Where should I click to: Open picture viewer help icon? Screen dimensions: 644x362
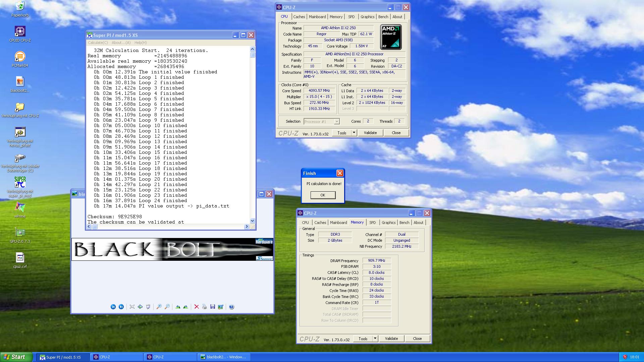click(x=231, y=307)
